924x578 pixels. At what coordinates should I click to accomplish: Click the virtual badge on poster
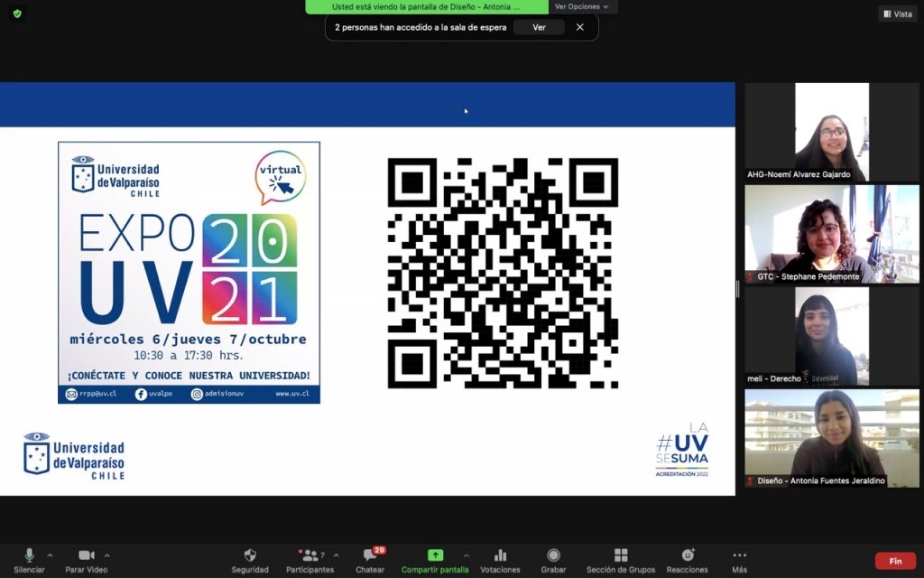click(x=281, y=177)
